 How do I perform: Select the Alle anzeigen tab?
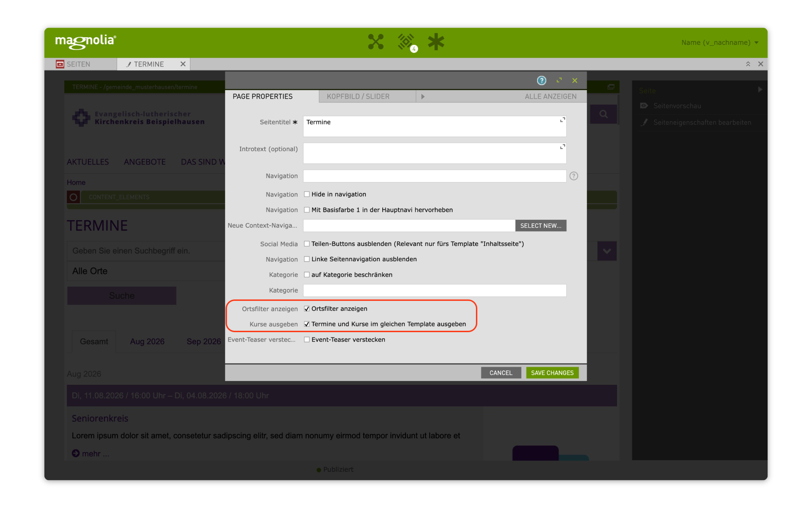point(550,97)
